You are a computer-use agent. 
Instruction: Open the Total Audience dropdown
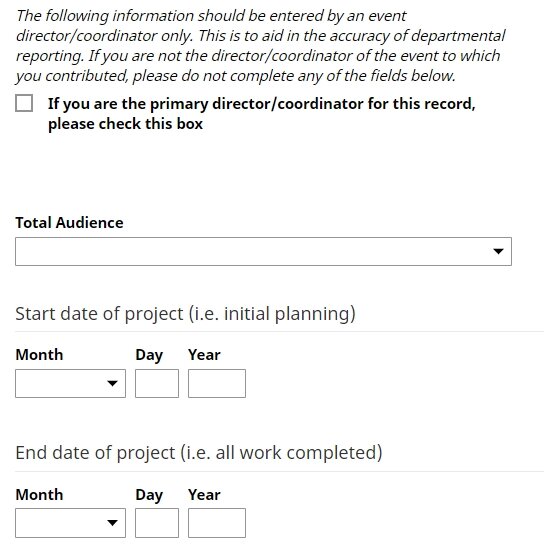click(x=263, y=251)
